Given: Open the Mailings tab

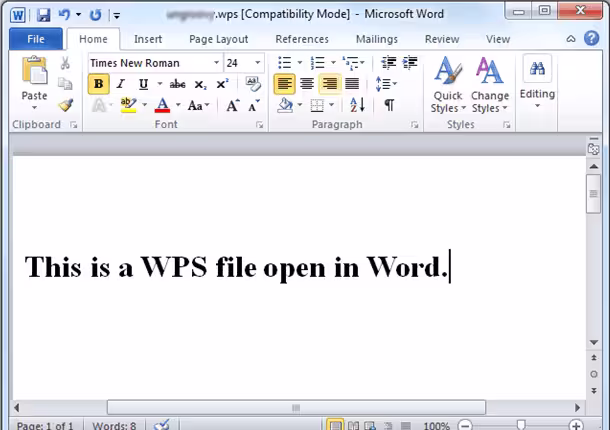Looking at the screenshot, I should [x=377, y=39].
